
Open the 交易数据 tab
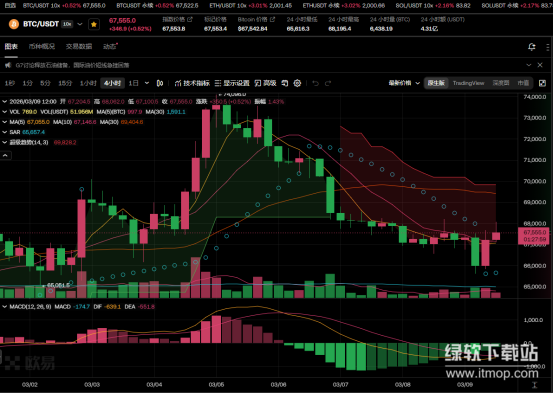coord(79,47)
